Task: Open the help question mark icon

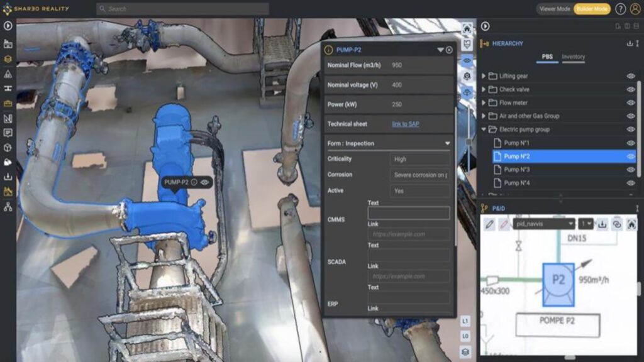Action: pos(620,9)
